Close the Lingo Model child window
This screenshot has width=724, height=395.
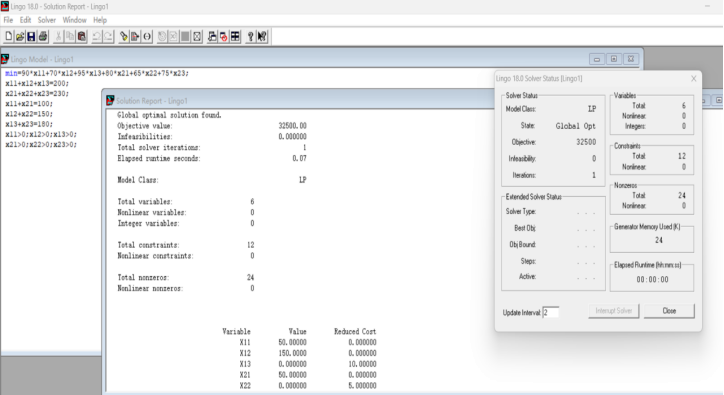click(631, 59)
